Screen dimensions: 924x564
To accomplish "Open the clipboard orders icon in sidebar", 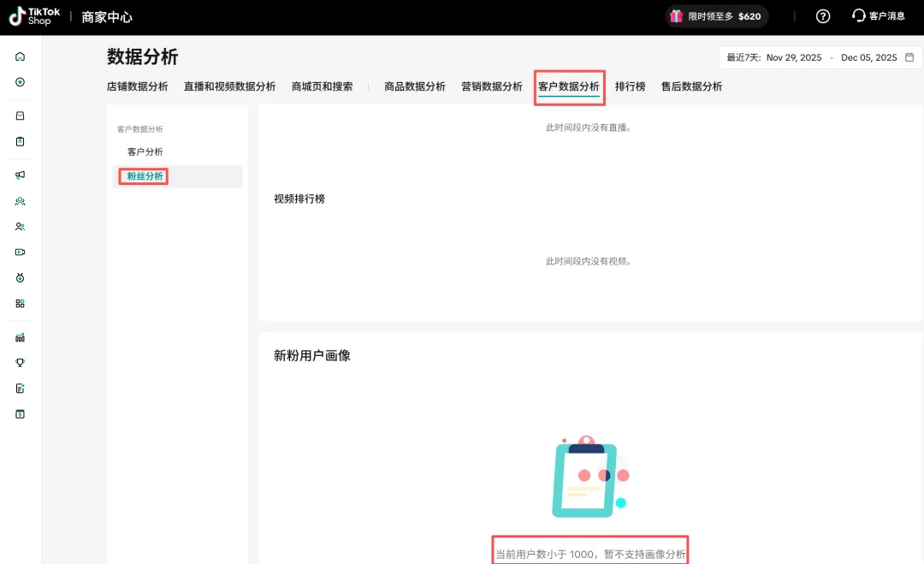I will pyautogui.click(x=21, y=141).
